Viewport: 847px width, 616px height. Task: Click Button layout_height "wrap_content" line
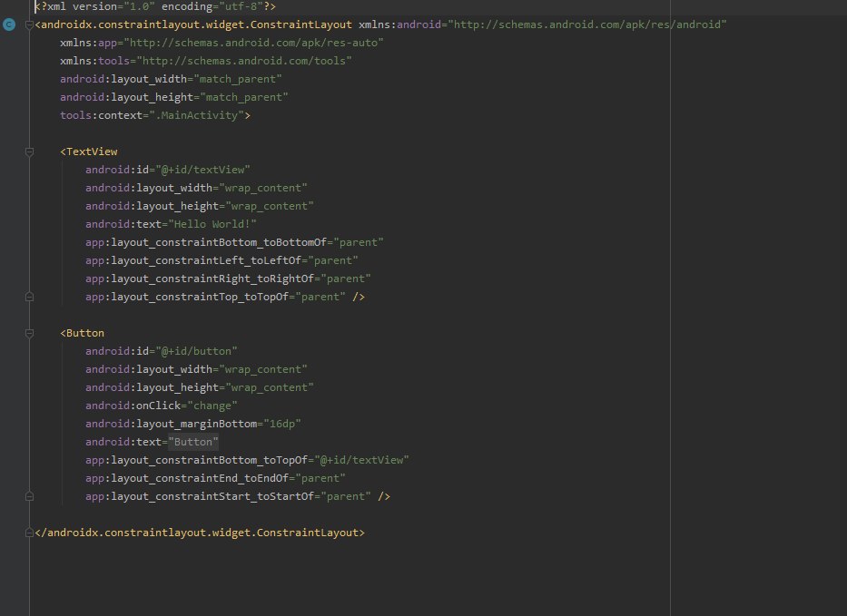(x=200, y=387)
